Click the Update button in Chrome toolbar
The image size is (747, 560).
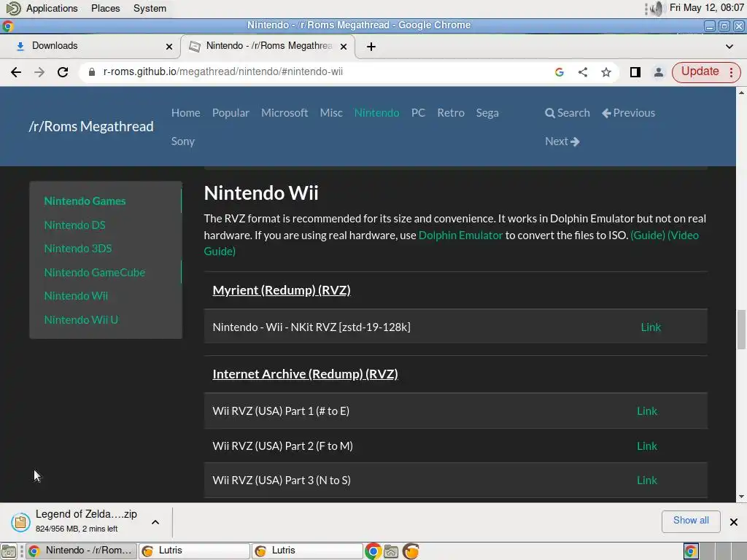700,71
